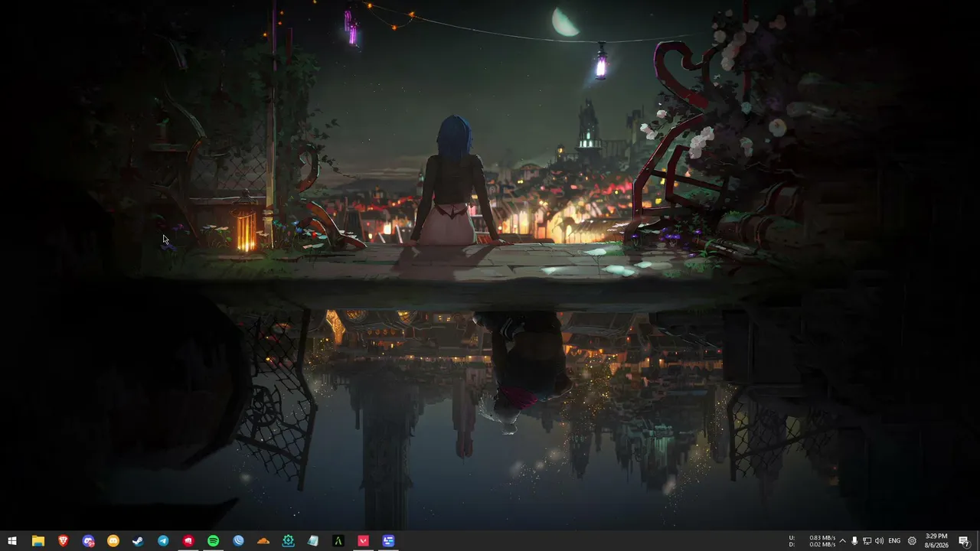Switch input language via ENG indicator
This screenshot has width=980, height=551.
(894, 541)
